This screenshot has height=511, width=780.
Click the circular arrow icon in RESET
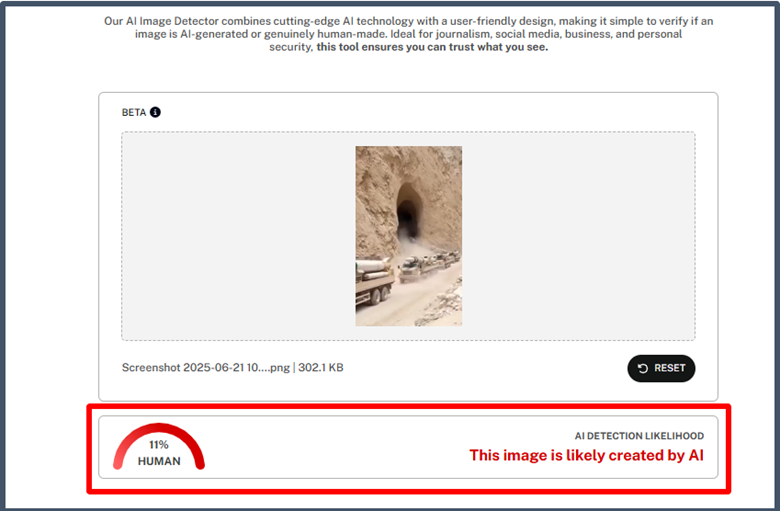pos(643,368)
